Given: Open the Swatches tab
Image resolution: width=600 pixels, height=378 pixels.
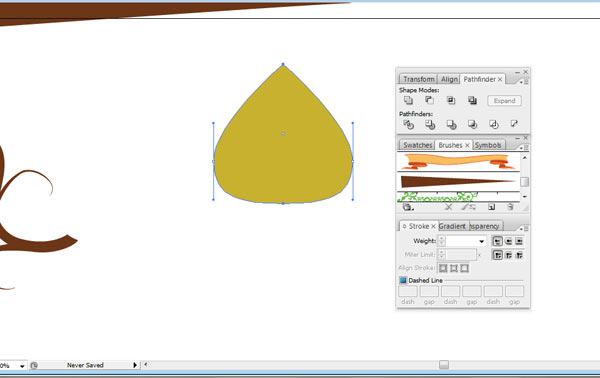Looking at the screenshot, I should click(x=417, y=145).
